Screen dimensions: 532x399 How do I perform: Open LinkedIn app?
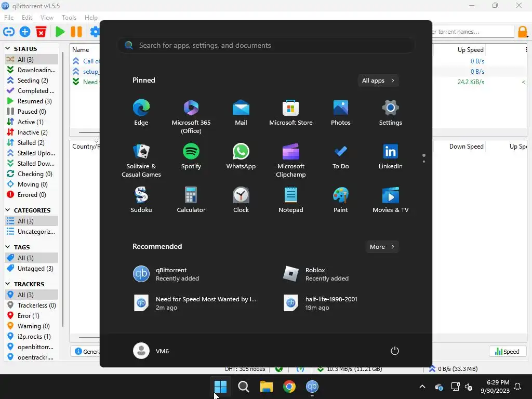click(391, 156)
